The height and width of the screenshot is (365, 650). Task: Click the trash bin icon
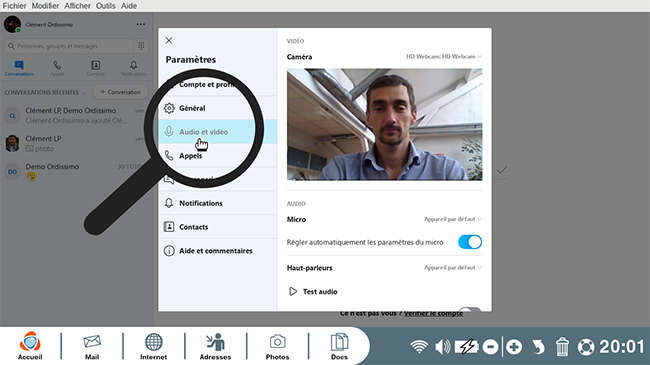tap(562, 346)
